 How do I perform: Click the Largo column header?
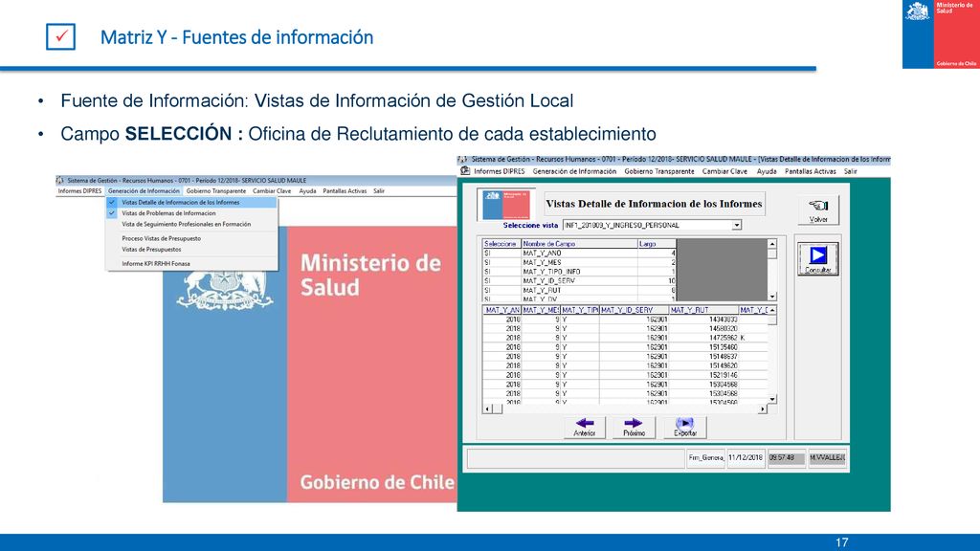click(657, 244)
